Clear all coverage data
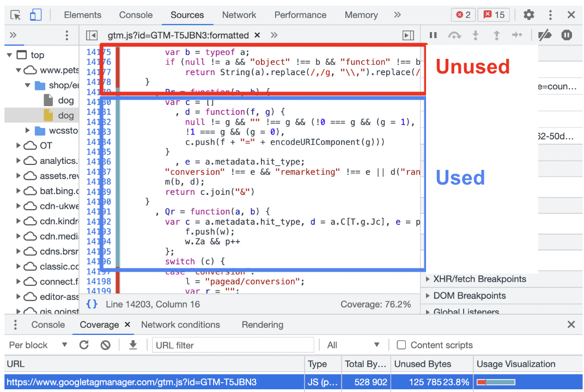The image size is (584, 392). (x=105, y=345)
